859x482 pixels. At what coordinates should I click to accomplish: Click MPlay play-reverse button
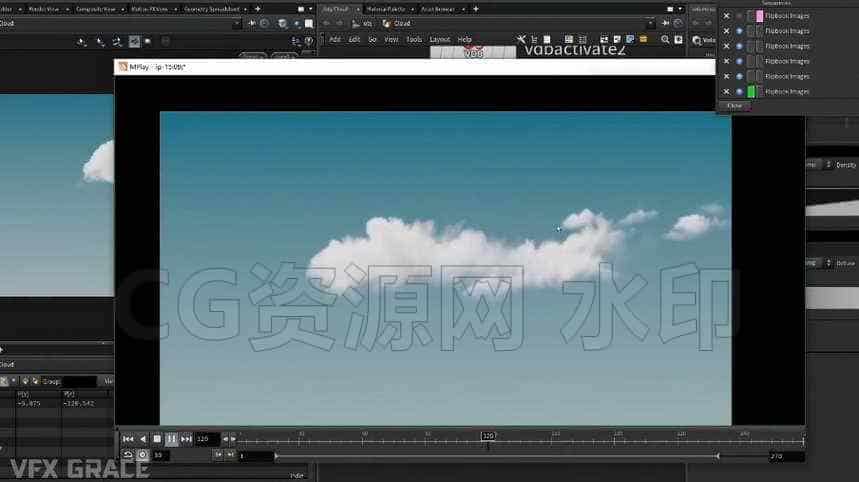142,439
